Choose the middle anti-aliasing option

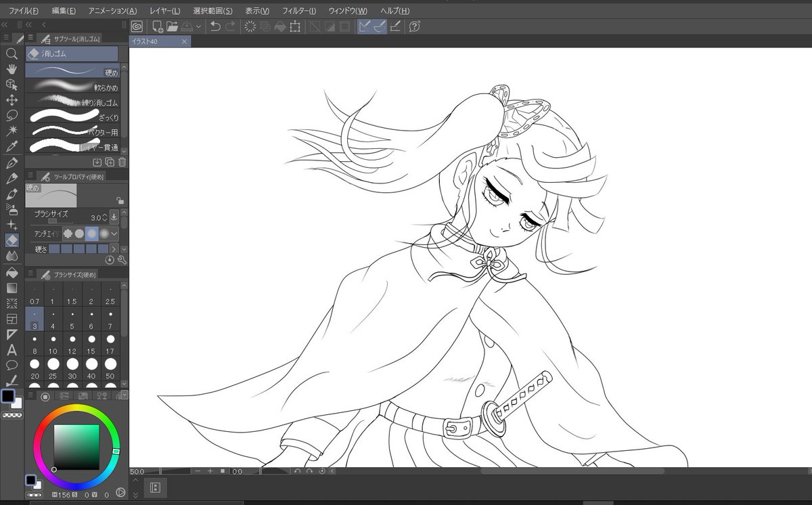pyautogui.click(x=91, y=233)
